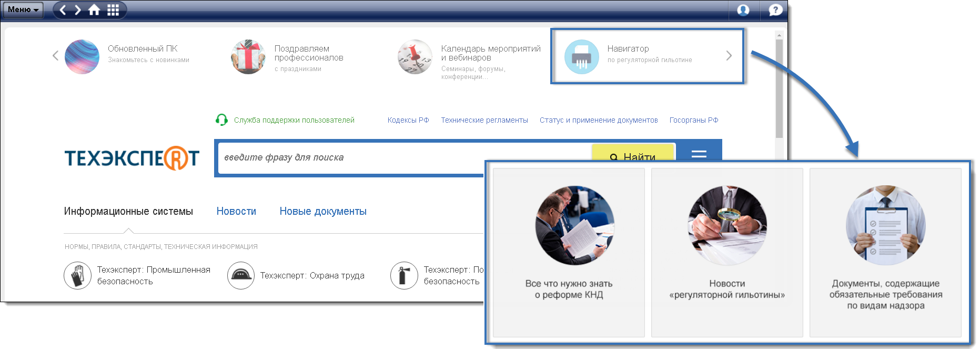Open the Меню dropdown
This screenshot has width=980, height=349.
(x=23, y=9)
